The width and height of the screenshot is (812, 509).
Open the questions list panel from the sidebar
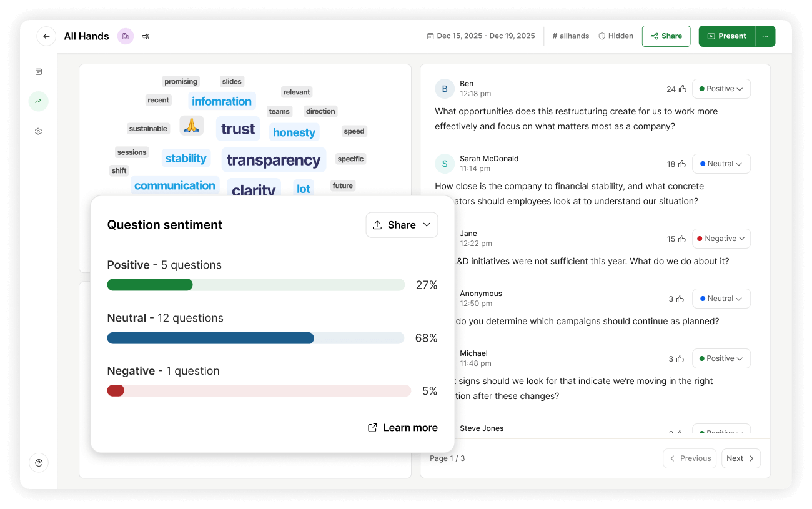pos(38,71)
